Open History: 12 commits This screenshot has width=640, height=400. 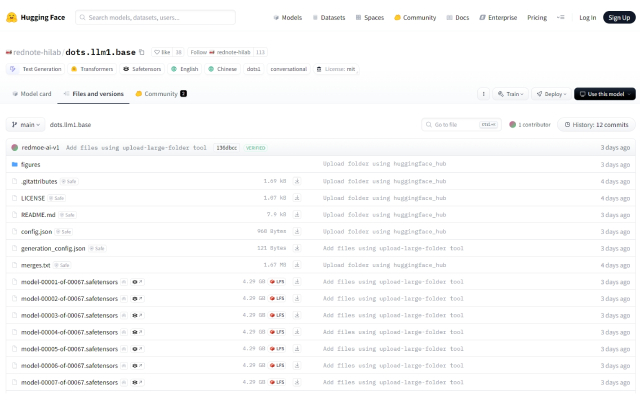pos(596,125)
